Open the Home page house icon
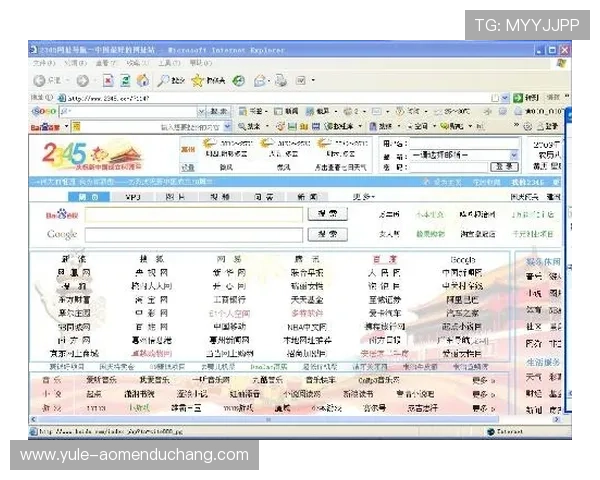The height and width of the screenshot is (480, 600). pyautogui.click(x=143, y=80)
